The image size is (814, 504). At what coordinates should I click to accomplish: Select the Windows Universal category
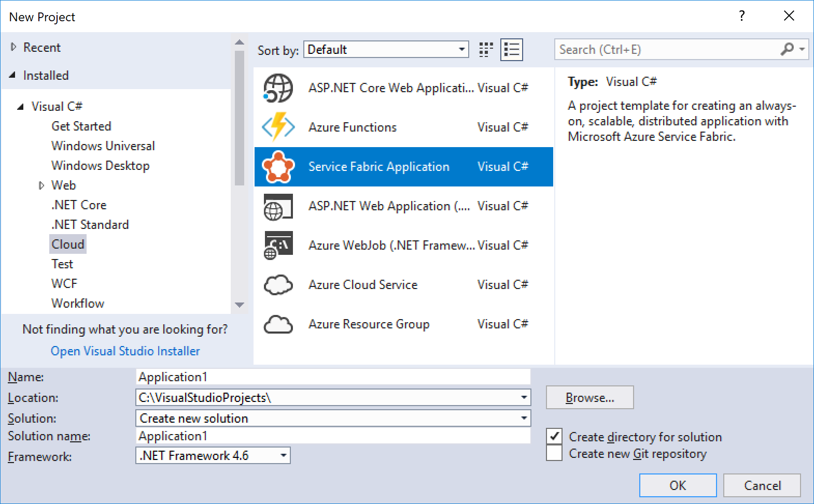(103, 146)
